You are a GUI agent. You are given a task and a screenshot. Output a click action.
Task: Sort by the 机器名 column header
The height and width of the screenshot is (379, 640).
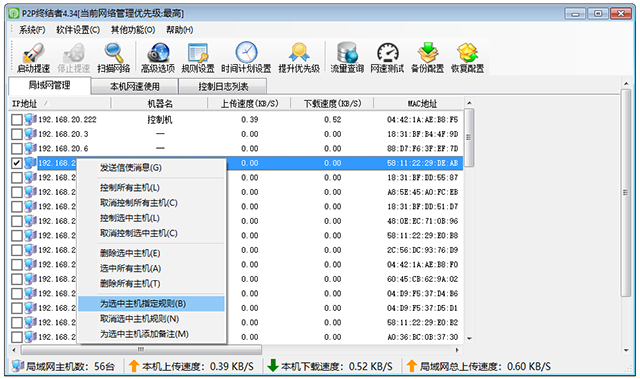(x=160, y=104)
